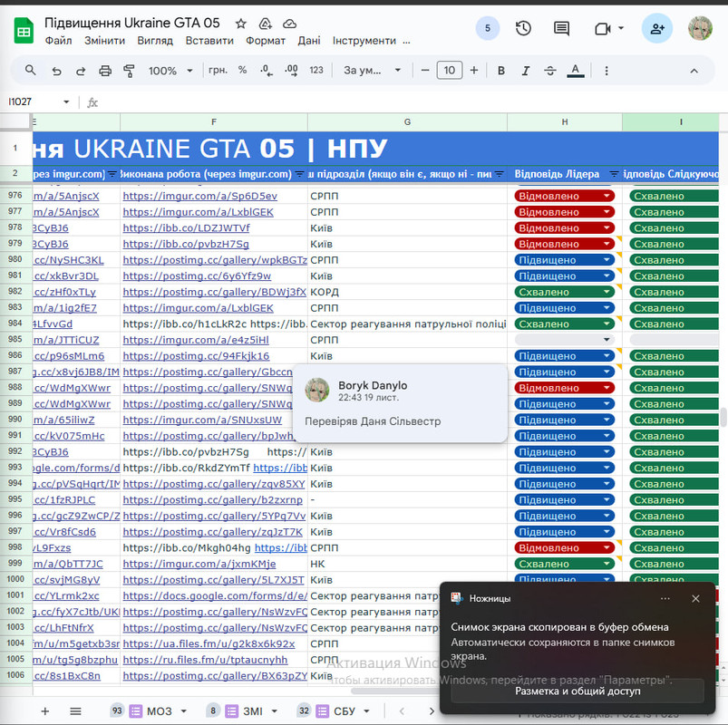Open the name box dropdown arrow
This screenshot has width=728, height=725.
(x=66, y=101)
